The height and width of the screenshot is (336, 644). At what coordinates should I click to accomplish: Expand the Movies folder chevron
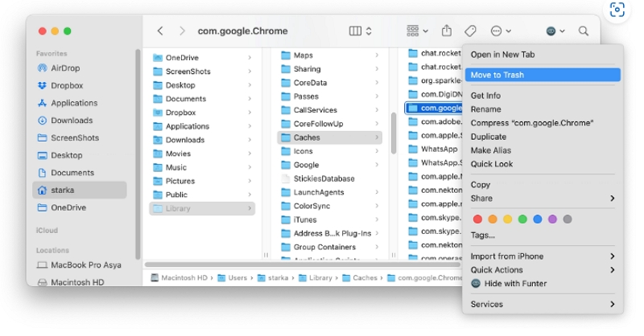250,154
